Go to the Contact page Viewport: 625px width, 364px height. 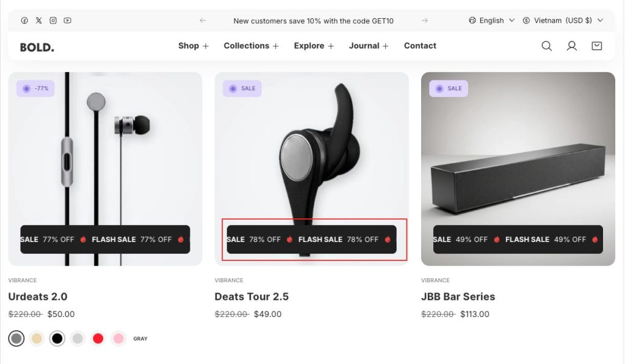[420, 46]
